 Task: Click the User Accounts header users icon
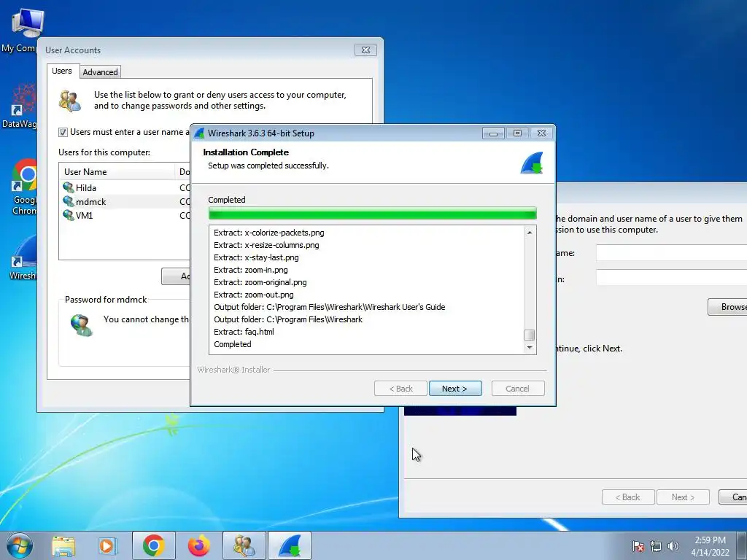point(70,101)
